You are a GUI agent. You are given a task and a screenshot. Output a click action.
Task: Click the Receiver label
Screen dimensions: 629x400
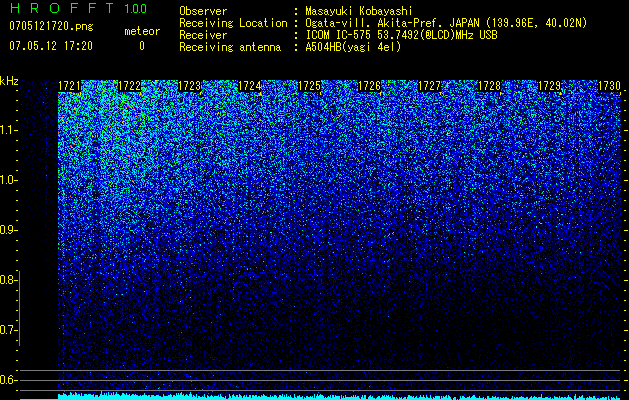[x=203, y=35]
